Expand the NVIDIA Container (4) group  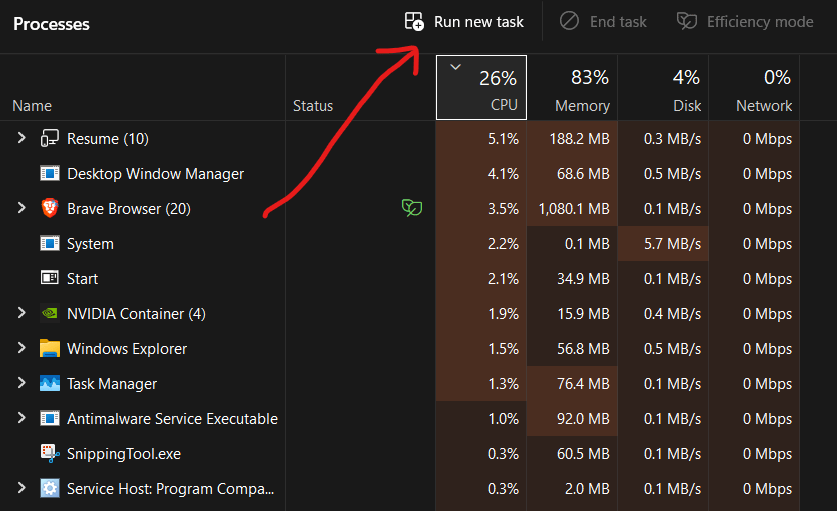click(21, 313)
